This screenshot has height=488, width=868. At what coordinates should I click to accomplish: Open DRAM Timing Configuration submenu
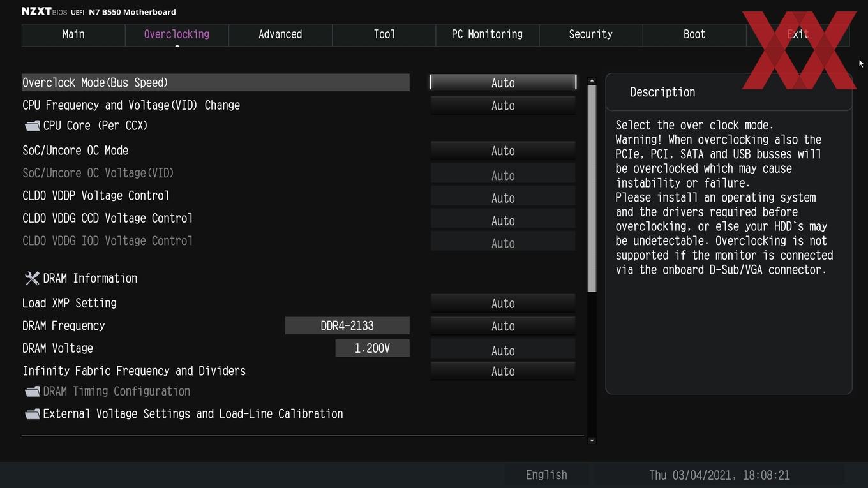[x=116, y=392]
